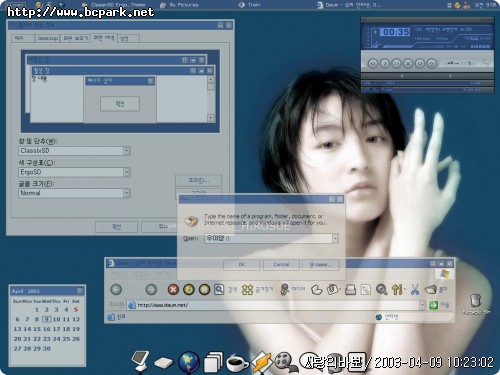Image resolution: width=500 pixels, height=375 pixels.
Task: Click the Train item in top taskbar
Action: [250, 5]
